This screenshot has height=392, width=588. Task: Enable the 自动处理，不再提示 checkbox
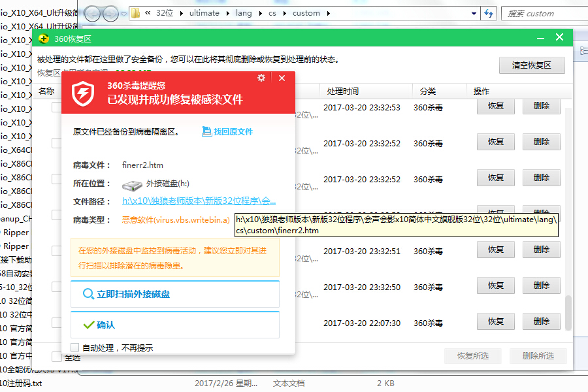click(75, 348)
